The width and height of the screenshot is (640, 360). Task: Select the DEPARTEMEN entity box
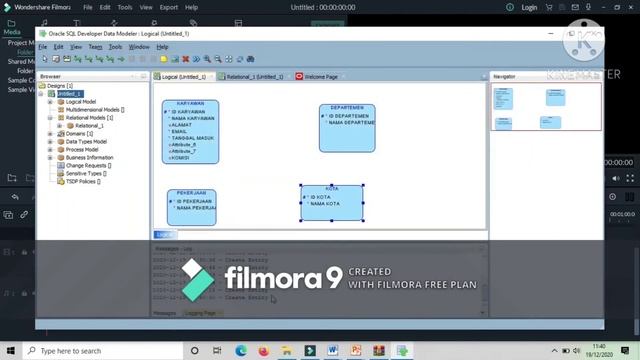coord(347,128)
